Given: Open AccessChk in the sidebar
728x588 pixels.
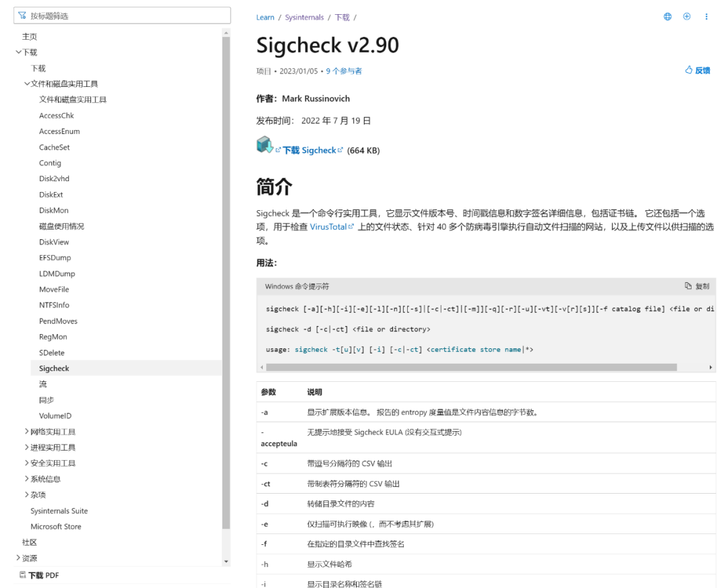Looking at the screenshot, I should click(x=56, y=116).
